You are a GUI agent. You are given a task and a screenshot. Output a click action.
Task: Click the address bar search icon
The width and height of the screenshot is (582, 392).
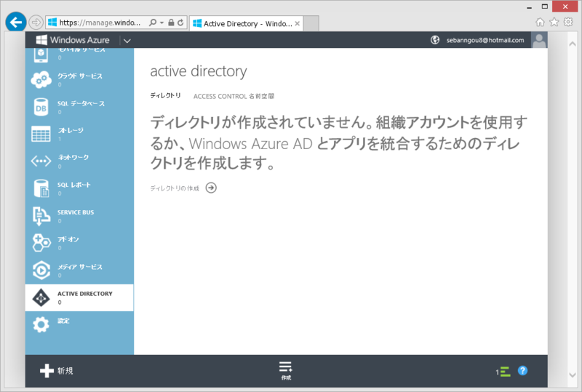tap(153, 23)
